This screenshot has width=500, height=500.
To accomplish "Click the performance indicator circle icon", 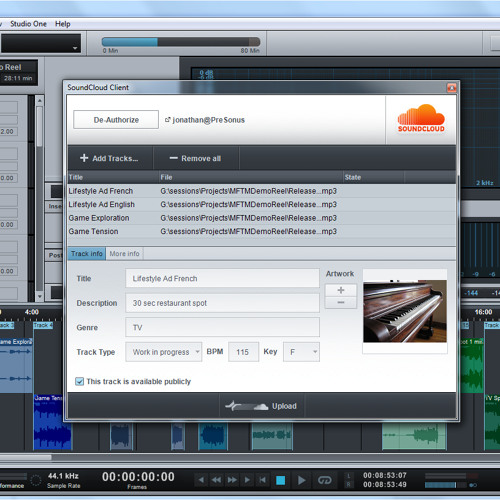I will coord(36,480).
